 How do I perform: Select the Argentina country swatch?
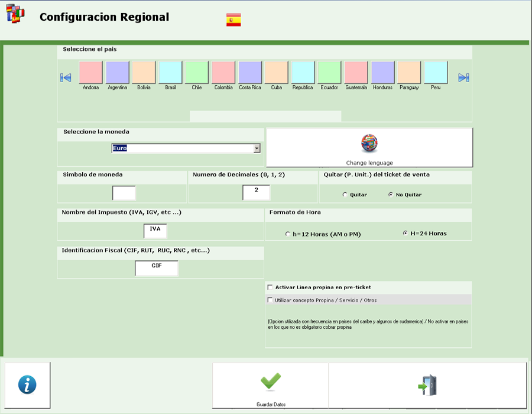click(117, 73)
